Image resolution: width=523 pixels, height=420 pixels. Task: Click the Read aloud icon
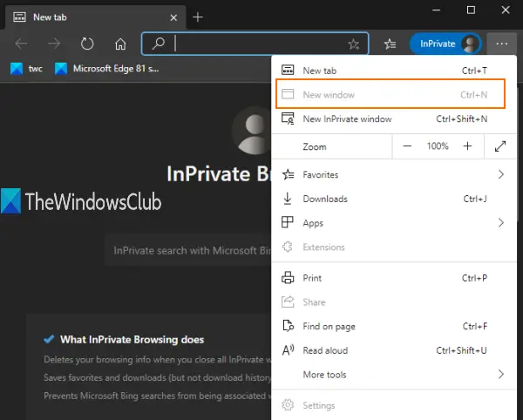288,350
